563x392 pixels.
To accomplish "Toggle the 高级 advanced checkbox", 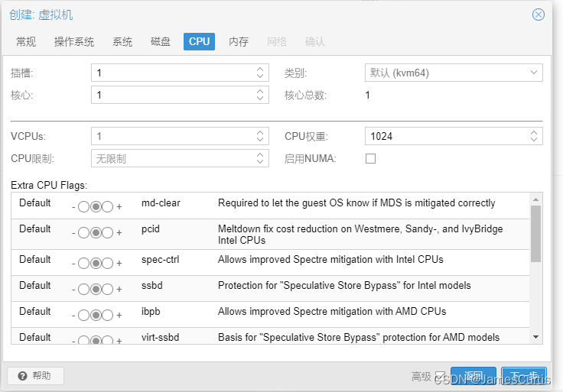I will (440, 377).
